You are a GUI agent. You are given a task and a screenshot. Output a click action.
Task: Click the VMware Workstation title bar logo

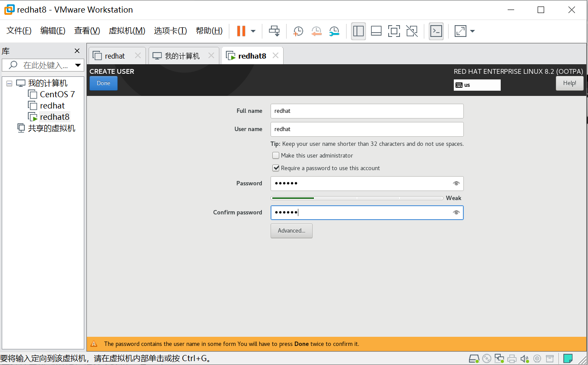(9, 10)
